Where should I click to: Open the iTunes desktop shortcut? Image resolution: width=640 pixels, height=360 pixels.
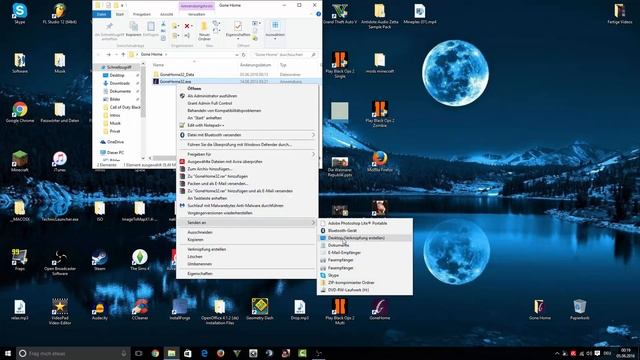[60, 161]
